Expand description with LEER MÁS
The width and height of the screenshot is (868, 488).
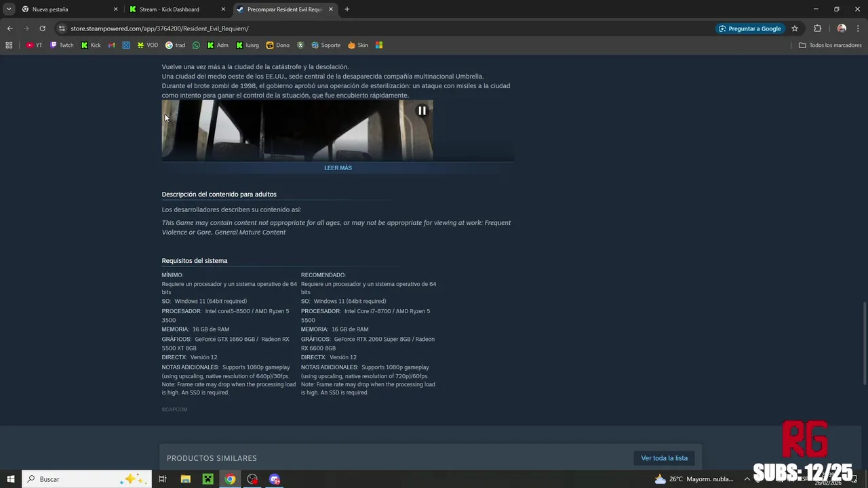click(338, 168)
